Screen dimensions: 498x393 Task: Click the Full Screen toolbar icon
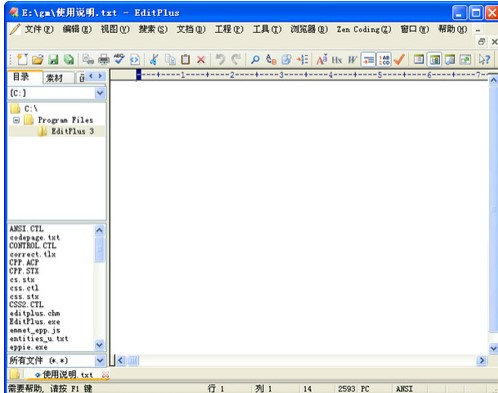pyautogui.click(x=465, y=60)
